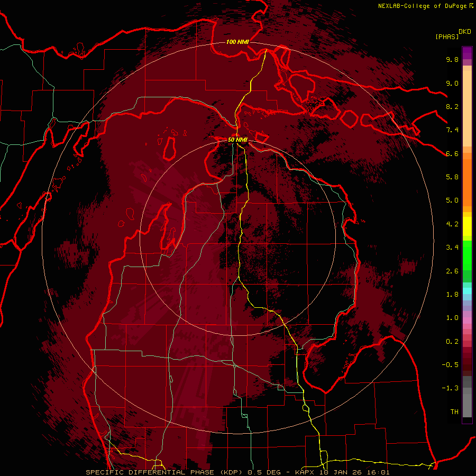Click the yellow band of the color scale
The image size is (476, 476).
pyautogui.click(x=467, y=226)
